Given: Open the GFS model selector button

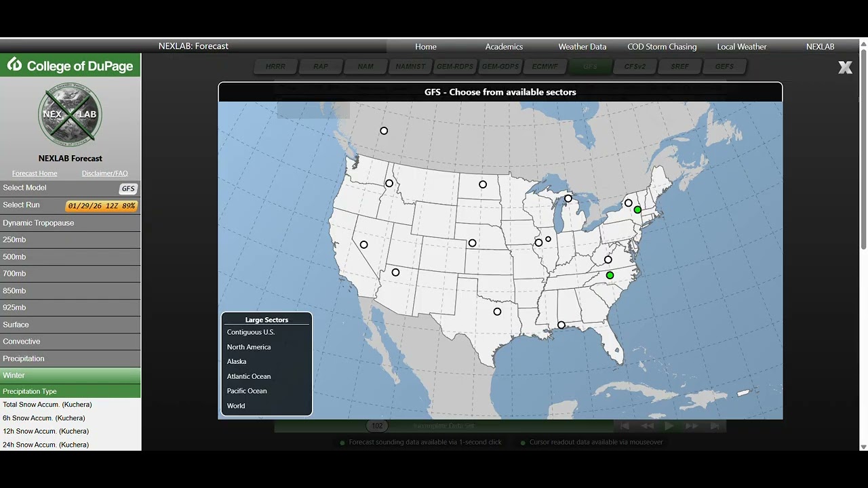Looking at the screenshot, I should 128,188.
